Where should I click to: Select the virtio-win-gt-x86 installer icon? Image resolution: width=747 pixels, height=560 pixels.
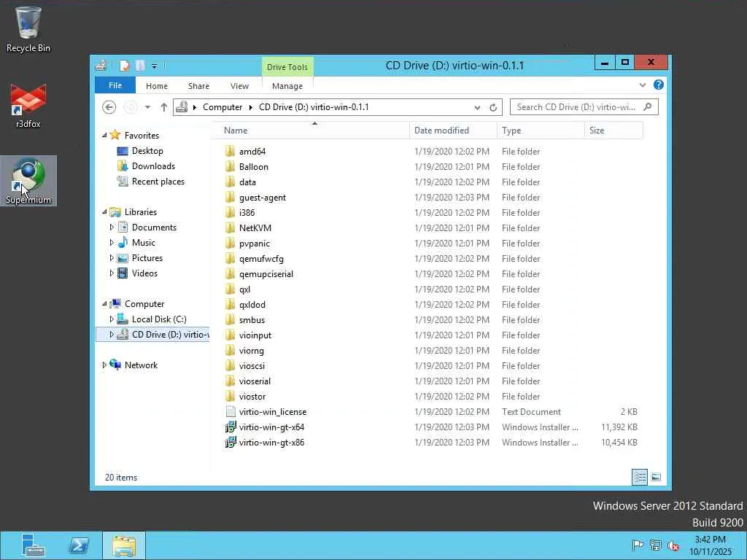(x=231, y=443)
